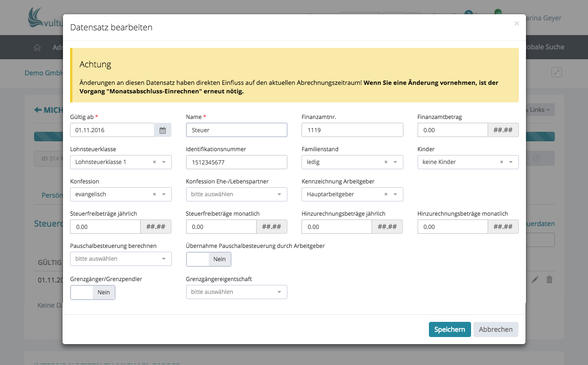Open the Pauschalbesteuerung berechnen dropdown

click(121, 259)
